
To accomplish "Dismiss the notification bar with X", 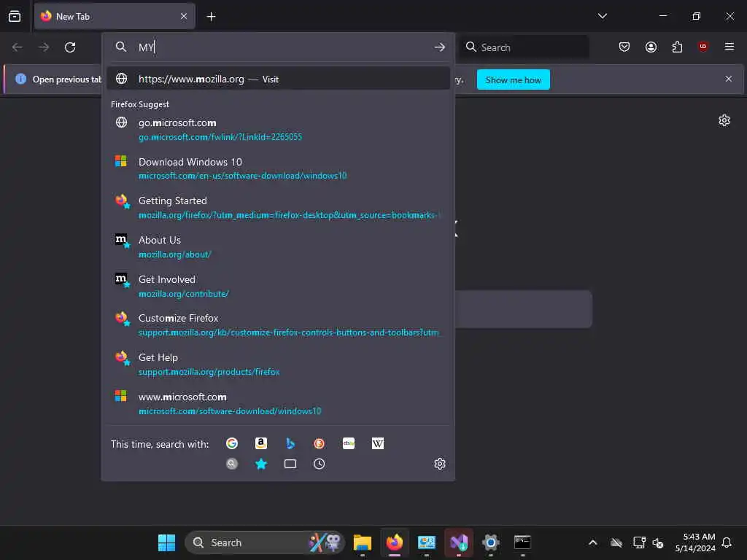I will [x=729, y=79].
